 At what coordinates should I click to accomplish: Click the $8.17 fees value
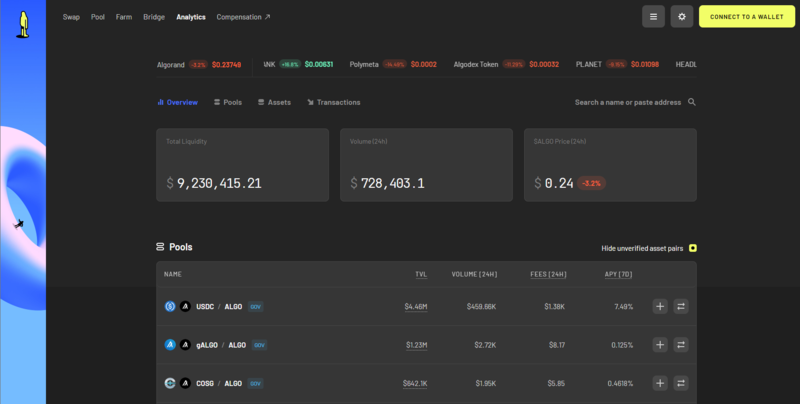click(557, 345)
